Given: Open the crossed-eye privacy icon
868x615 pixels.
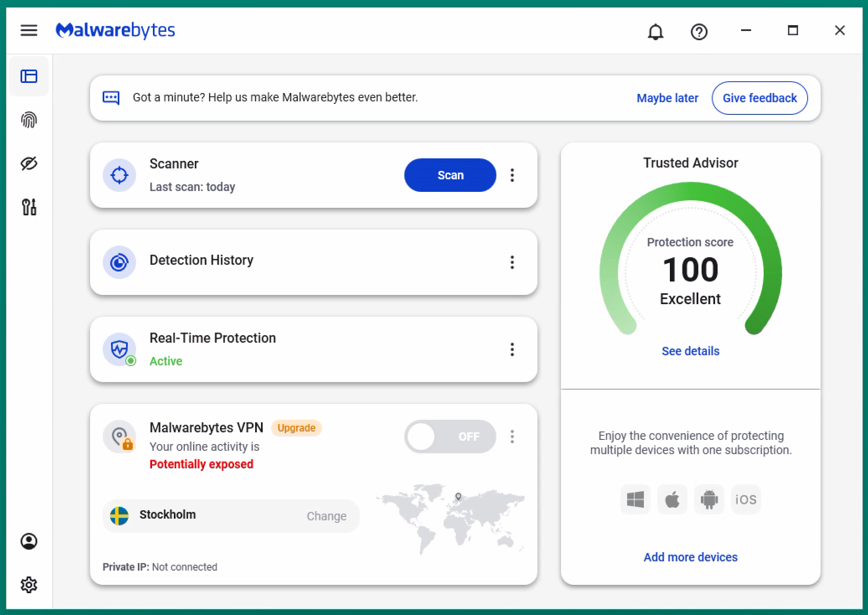Looking at the screenshot, I should coord(29,163).
